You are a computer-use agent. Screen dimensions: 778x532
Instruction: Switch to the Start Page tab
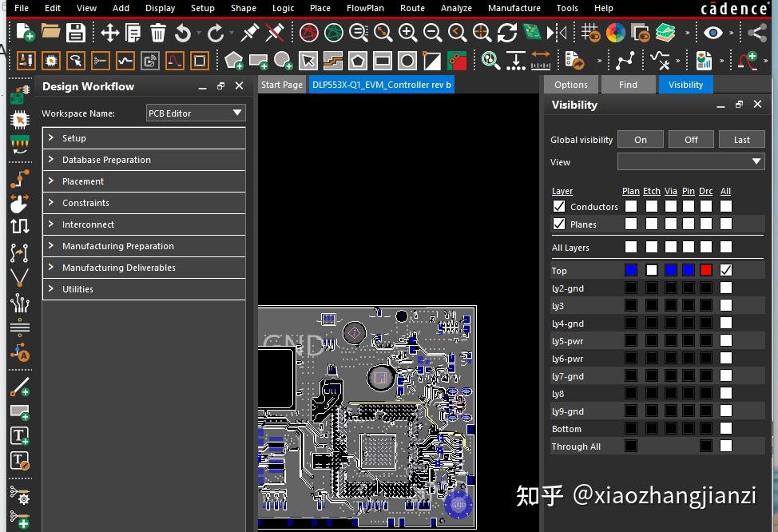(281, 84)
